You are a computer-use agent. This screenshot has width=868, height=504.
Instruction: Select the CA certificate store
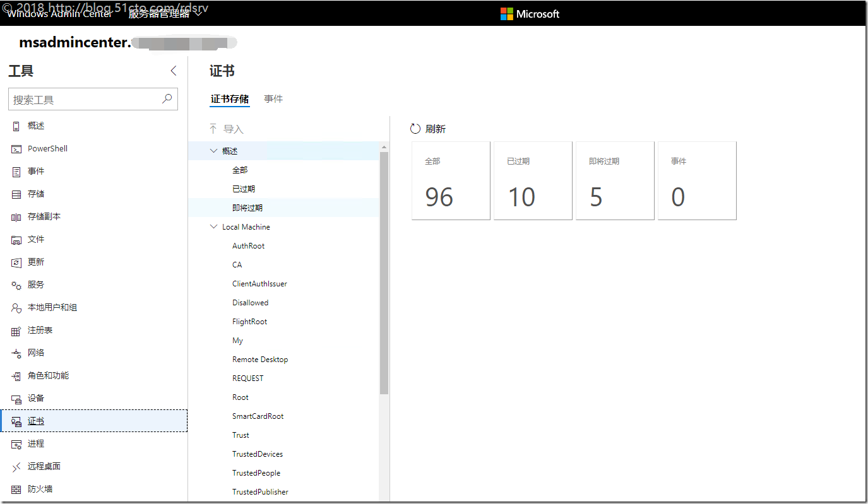pos(237,264)
